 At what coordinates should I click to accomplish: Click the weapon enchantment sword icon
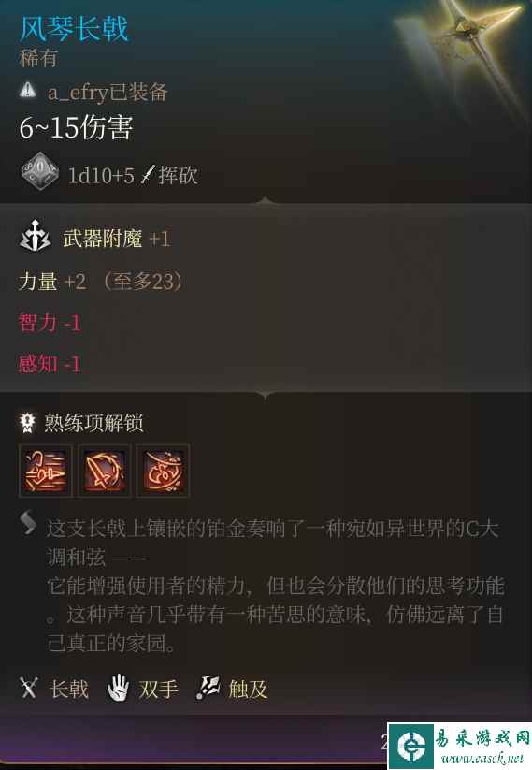pos(35,237)
